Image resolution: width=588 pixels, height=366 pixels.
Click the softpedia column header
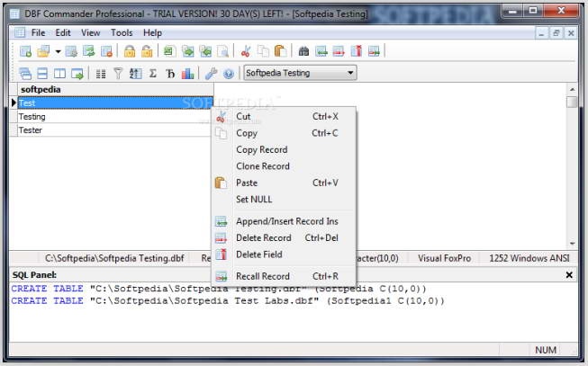115,90
